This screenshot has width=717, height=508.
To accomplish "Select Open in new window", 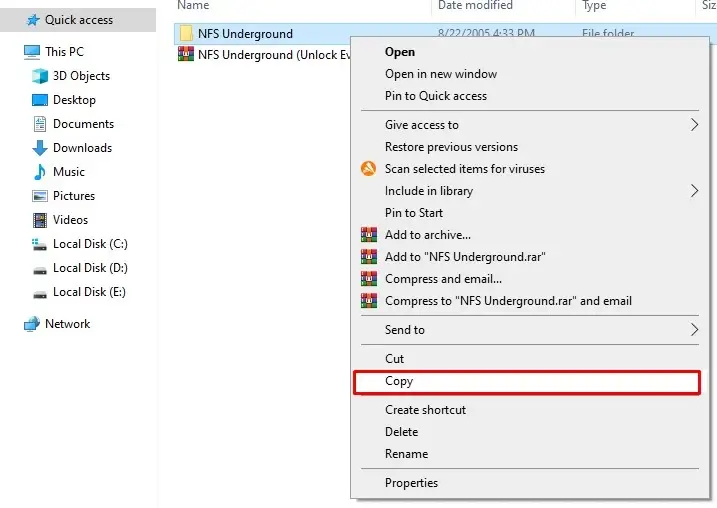I will 530,74.
